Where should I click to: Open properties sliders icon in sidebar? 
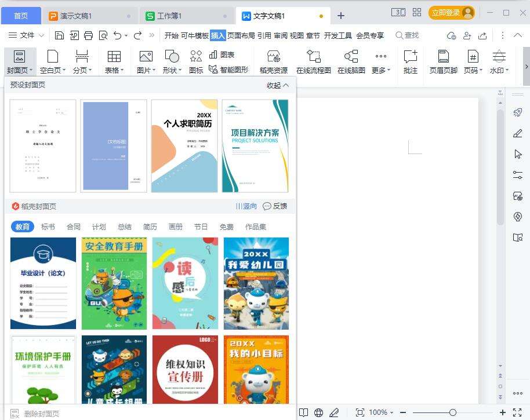click(517, 175)
